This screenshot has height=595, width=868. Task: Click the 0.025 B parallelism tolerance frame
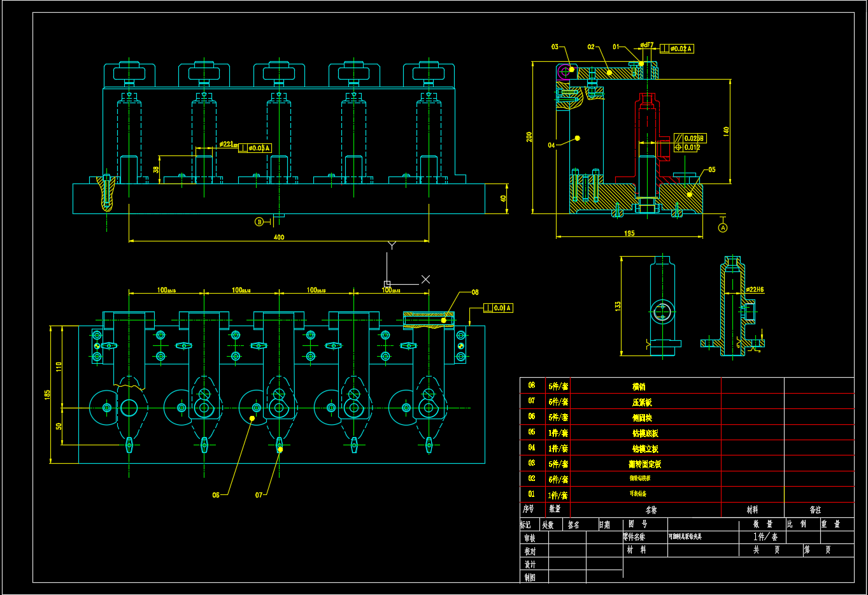[x=690, y=138]
